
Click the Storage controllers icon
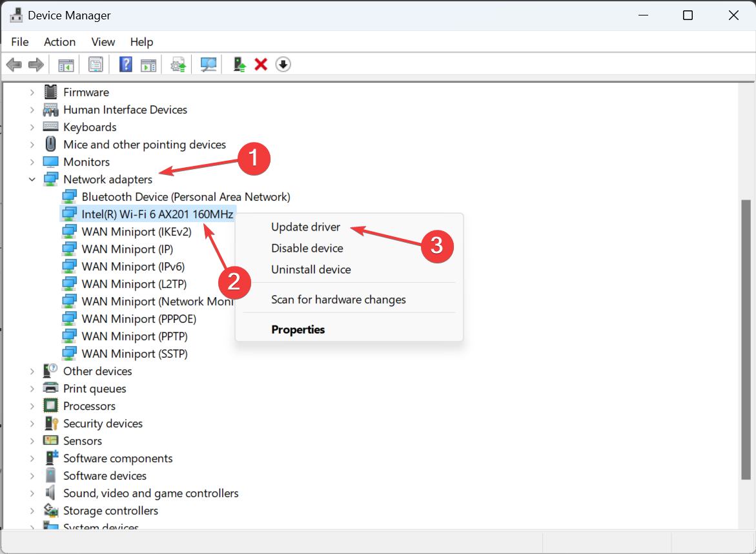click(50, 509)
